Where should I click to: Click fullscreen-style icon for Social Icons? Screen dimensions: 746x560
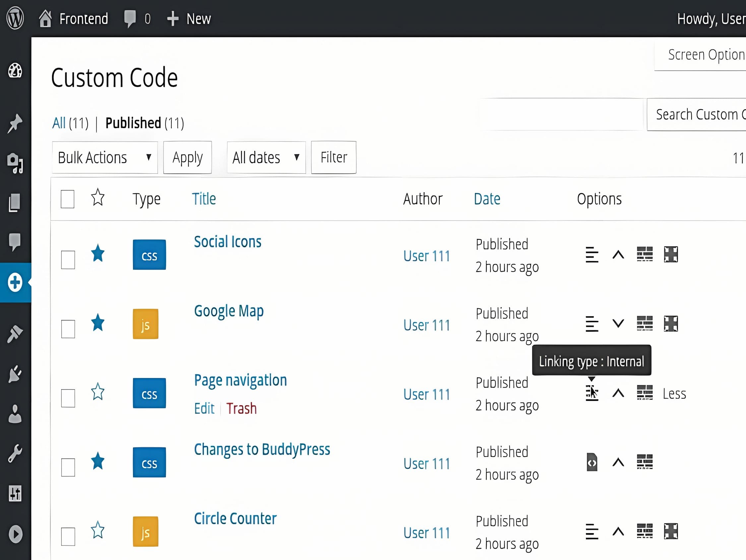point(671,254)
